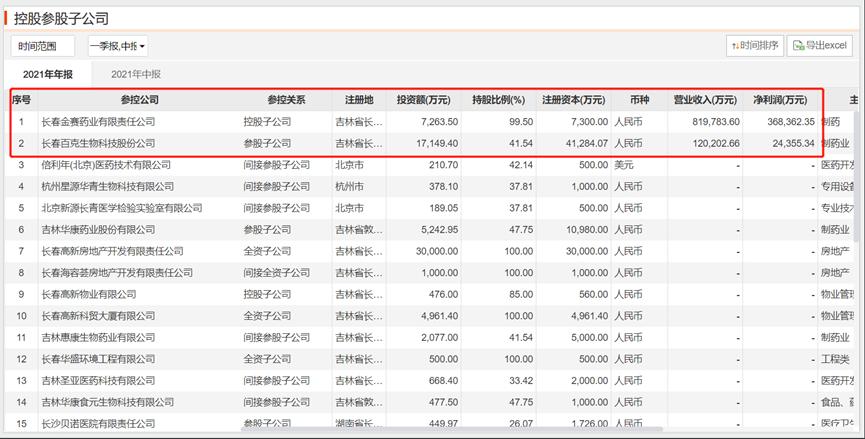
Task: Click the 368,362.35 net profit cell
Action: click(x=791, y=122)
